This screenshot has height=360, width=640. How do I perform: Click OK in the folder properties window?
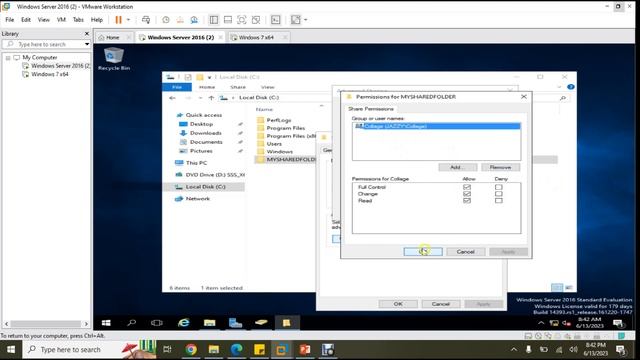coord(398,304)
